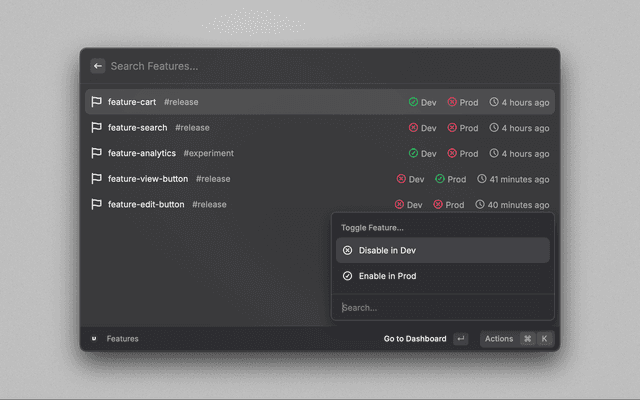This screenshot has width=640, height=400.
Task: Click the flag icon for feature-edit-button
Action: (97, 204)
